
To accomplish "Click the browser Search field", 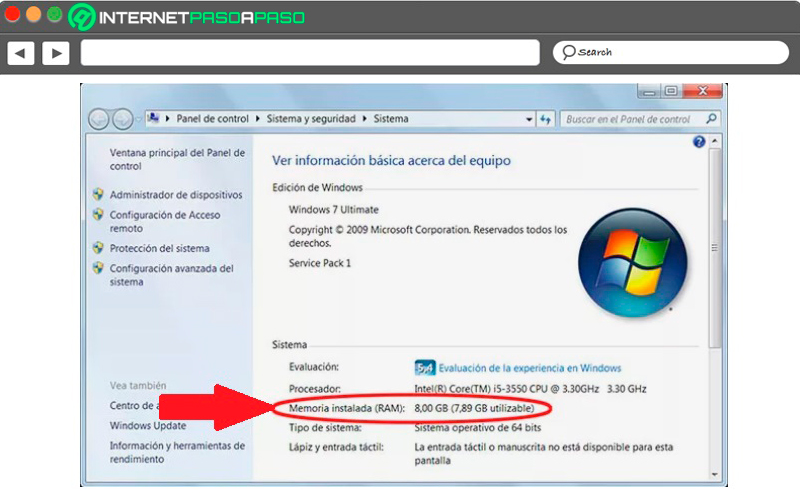I will tap(671, 53).
